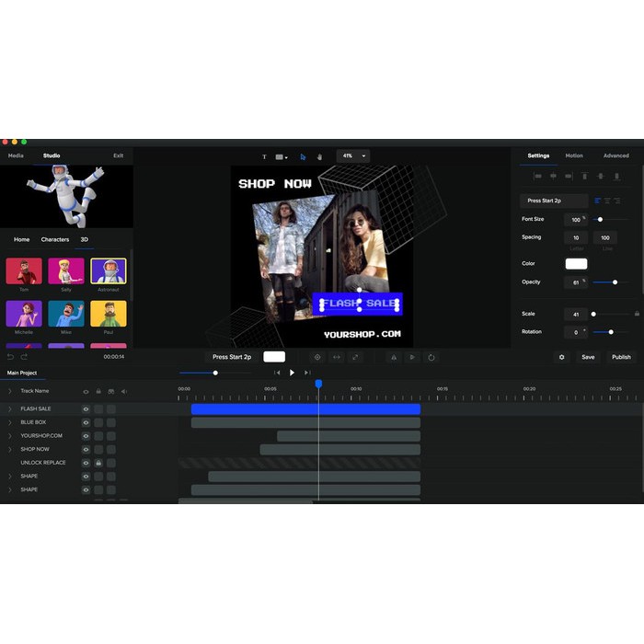Publish the project
This screenshot has width=644, height=644.
621,357
